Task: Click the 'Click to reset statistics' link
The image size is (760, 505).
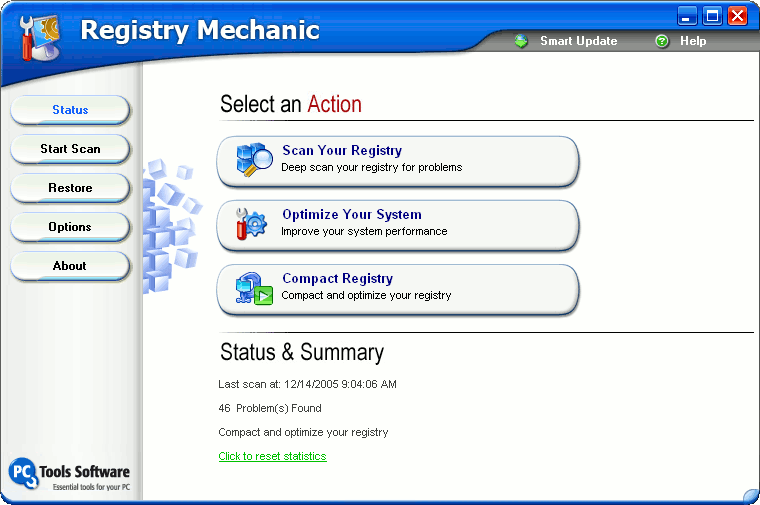Action: tap(272, 456)
